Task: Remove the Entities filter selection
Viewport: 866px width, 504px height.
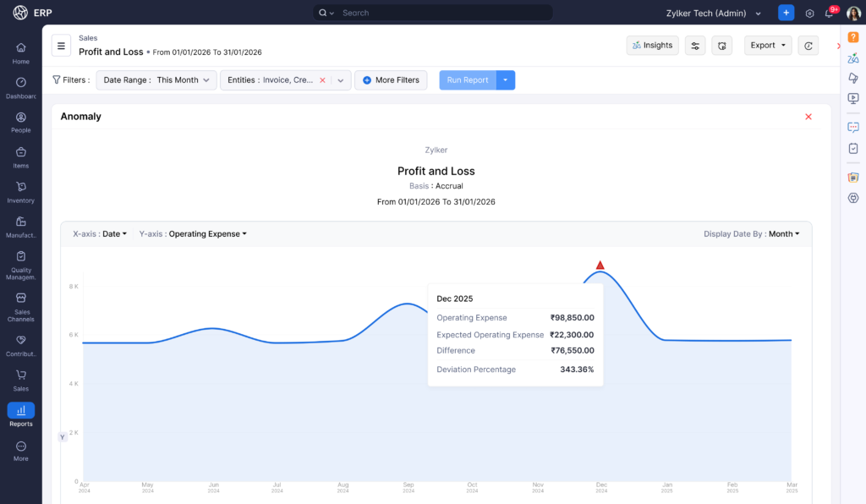Action: pyautogui.click(x=322, y=80)
